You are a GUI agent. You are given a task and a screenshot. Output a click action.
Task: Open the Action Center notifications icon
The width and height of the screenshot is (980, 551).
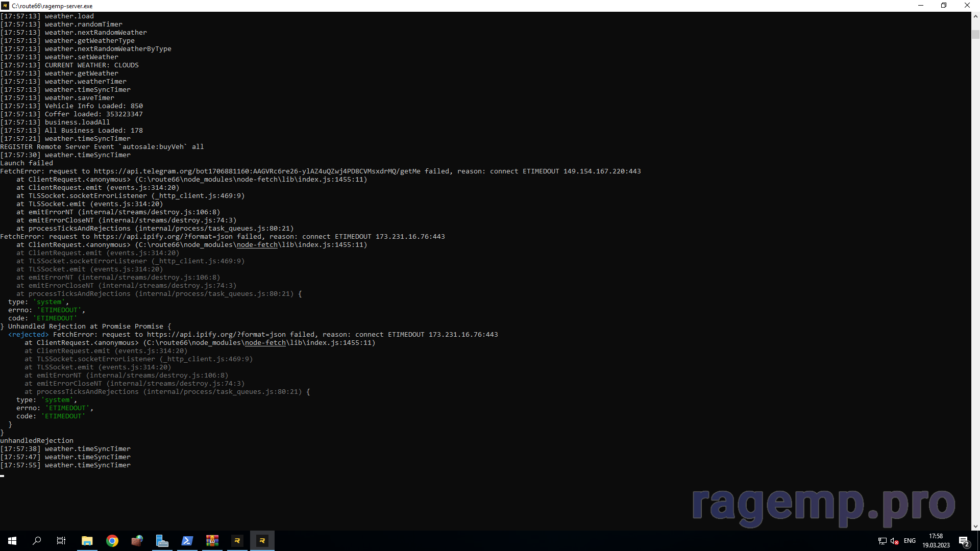point(964,541)
